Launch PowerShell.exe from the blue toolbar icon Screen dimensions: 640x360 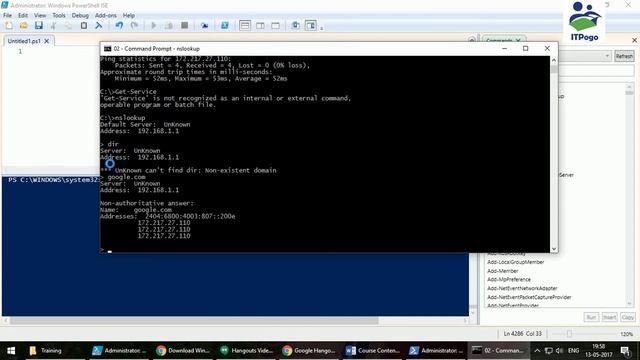coord(224,25)
